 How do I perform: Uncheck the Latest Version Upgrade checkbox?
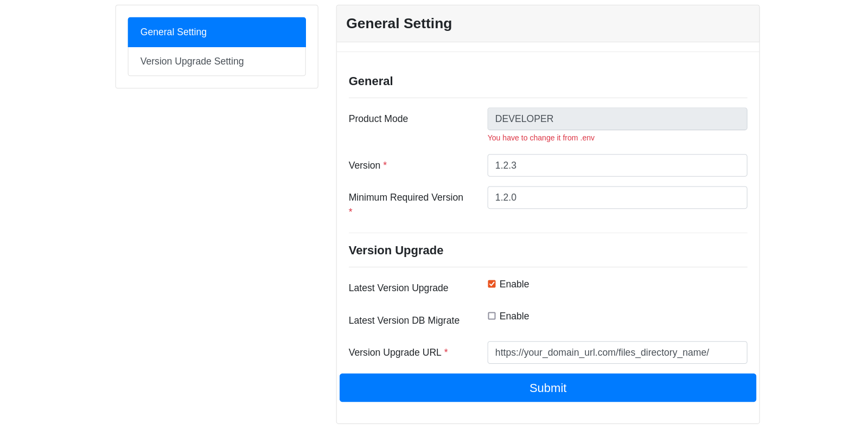click(492, 284)
